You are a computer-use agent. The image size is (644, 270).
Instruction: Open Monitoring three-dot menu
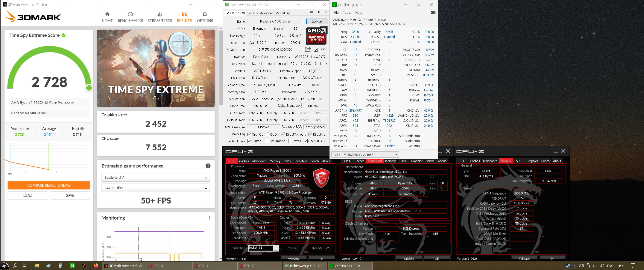pyautogui.click(x=209, y=218)
